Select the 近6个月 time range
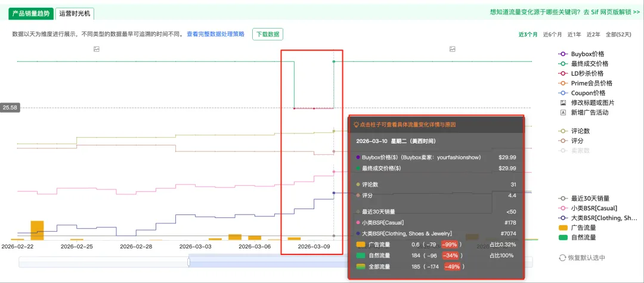The width and height of the screenshot is (644, 283). pos(552,35)
